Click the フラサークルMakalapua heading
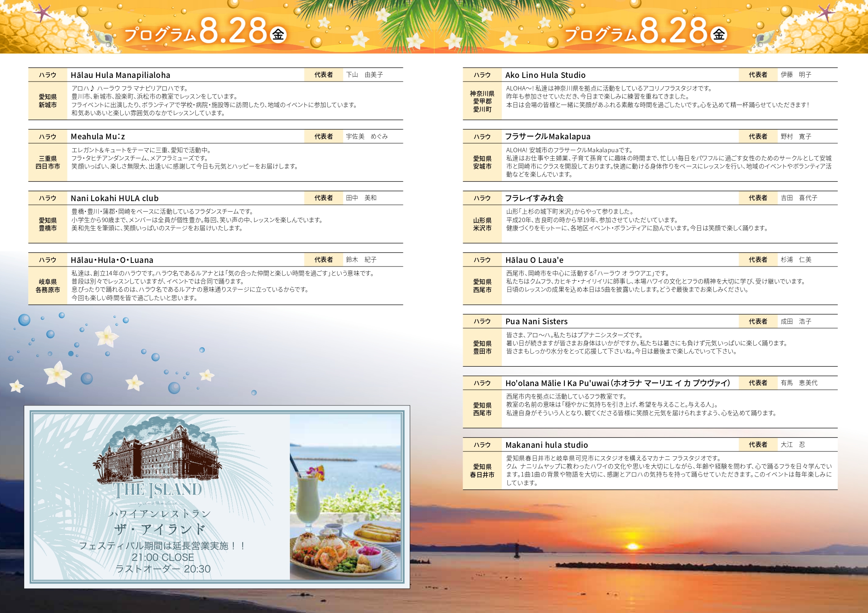This screenshot has width=868, height=613. tap(547, 136)
